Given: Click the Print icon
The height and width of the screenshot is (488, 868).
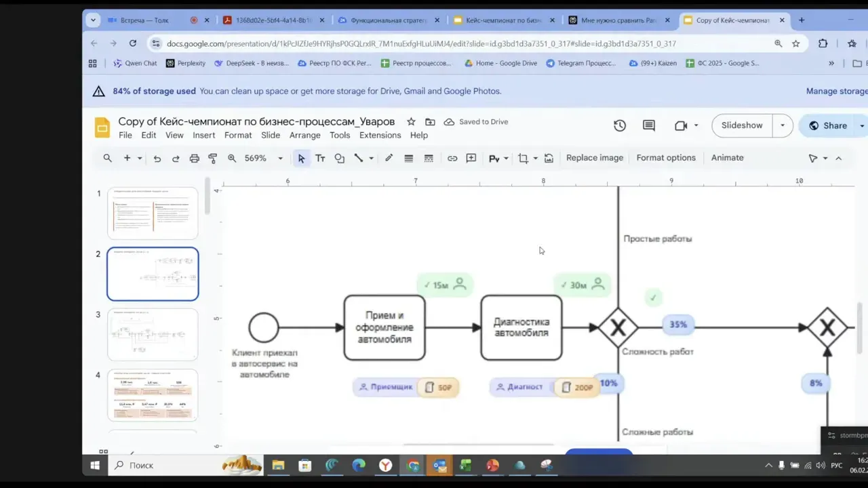Looking at the screenshot, I should click(x=195, y=158).
